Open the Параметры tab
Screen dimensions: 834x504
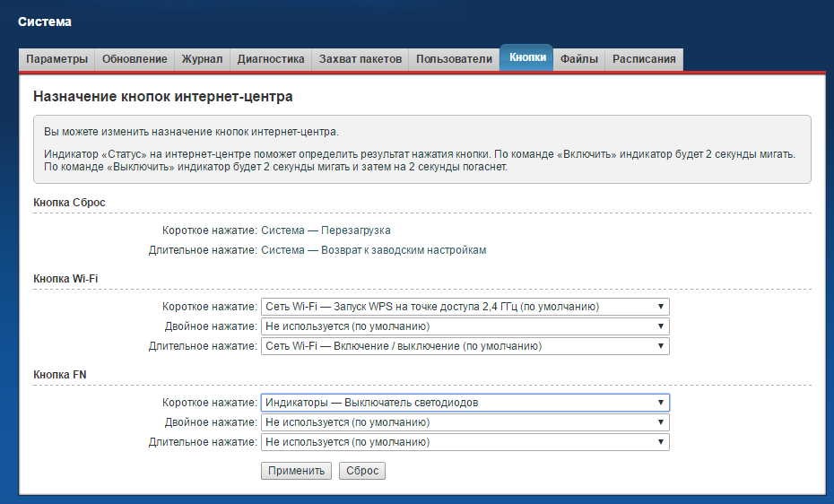57,59
